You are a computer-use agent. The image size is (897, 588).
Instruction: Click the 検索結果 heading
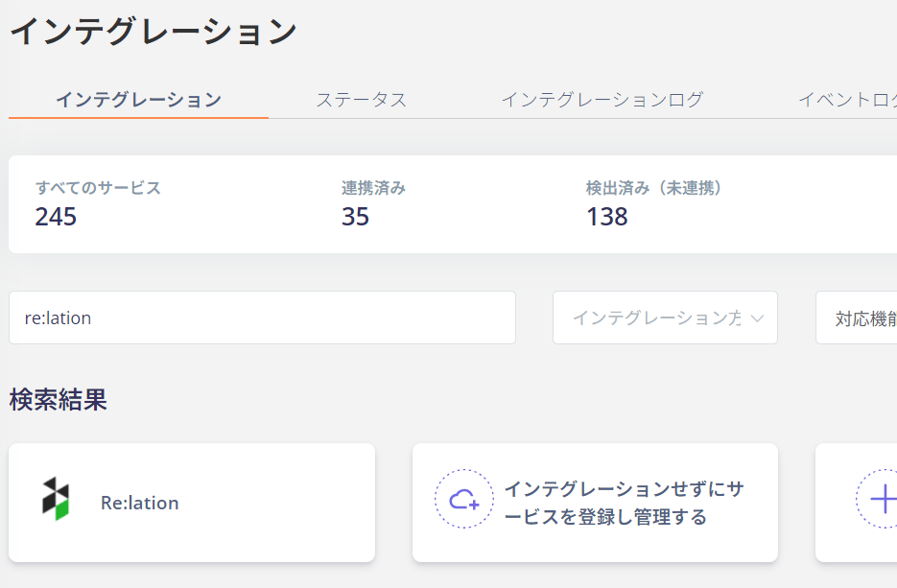pyautogui.click(x=58, y=399)
